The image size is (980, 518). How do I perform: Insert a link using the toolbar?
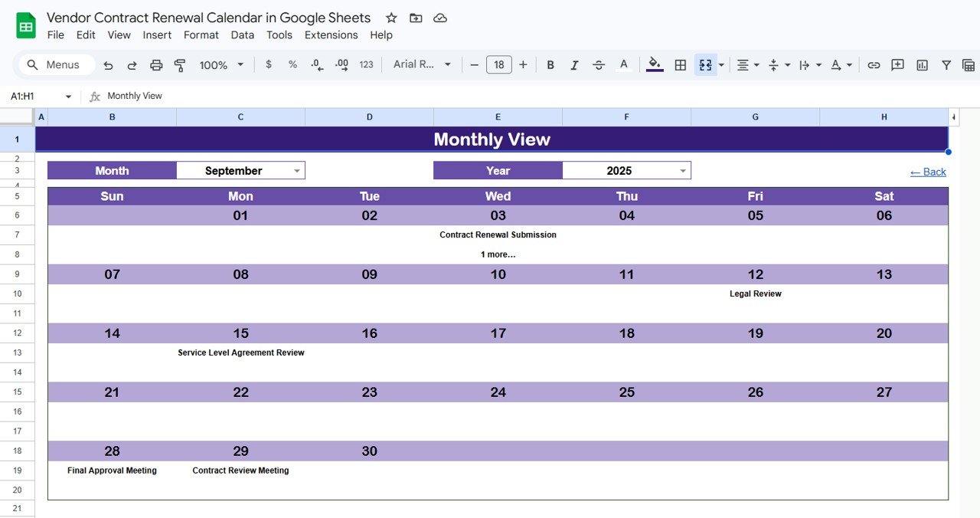pos(874,64)
